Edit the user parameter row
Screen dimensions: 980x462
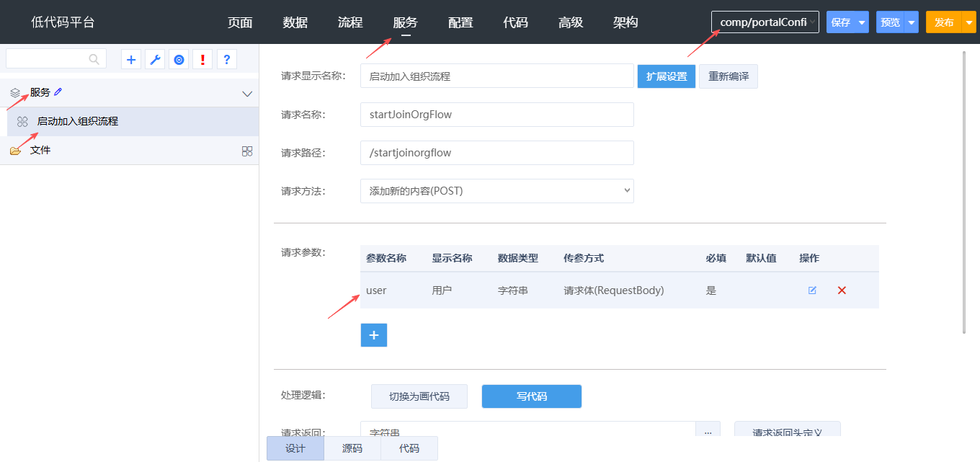coord(812,290)
